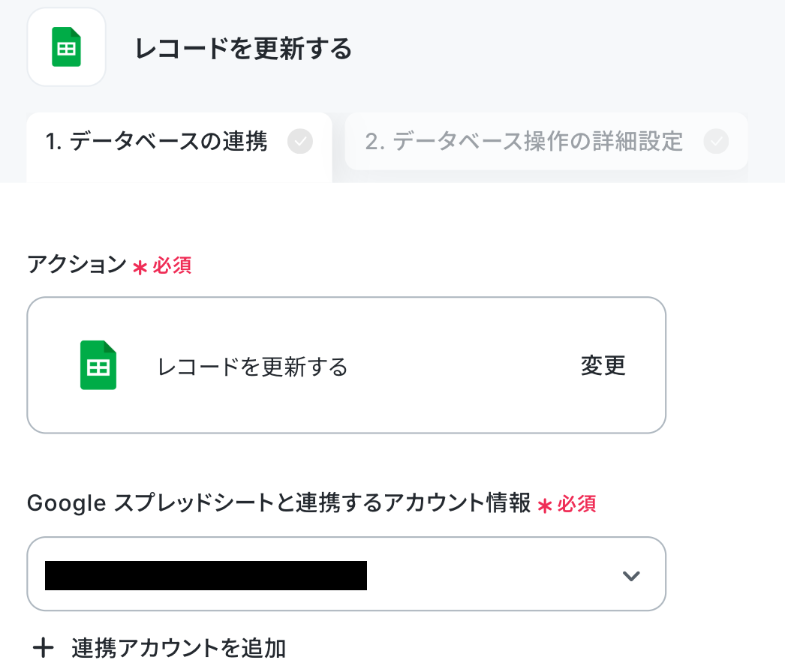785x672 pixels.
Task: Click the 必須 tag next to アクション
Action: 172,265
